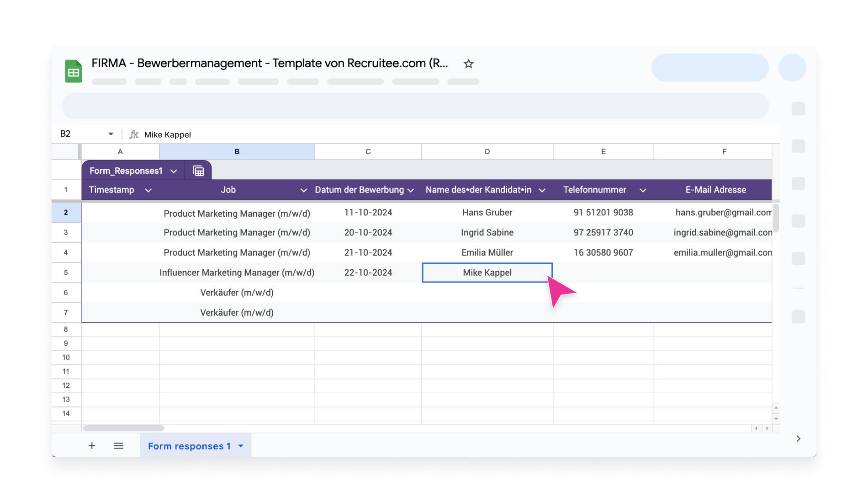The image size is (868, 503).
Task: Select column header B
Action: [x=237, y=151]
